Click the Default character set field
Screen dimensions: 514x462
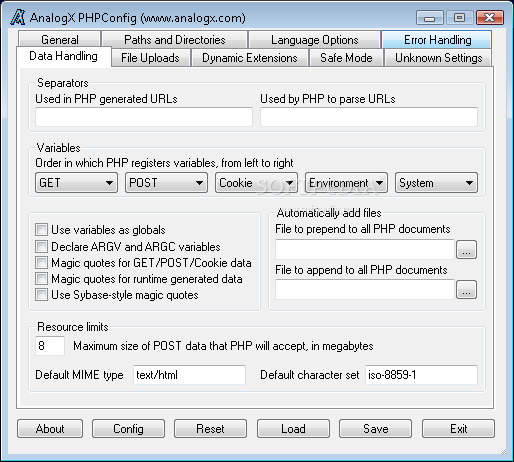[421, 375]
